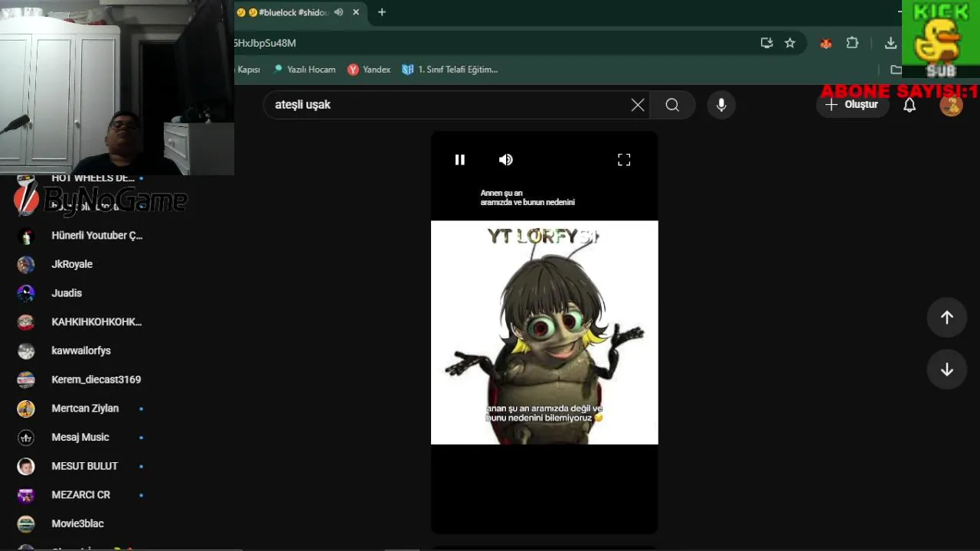Open the Shorts video in fullscreen
The image size is (980, 551).
point(624,160)
